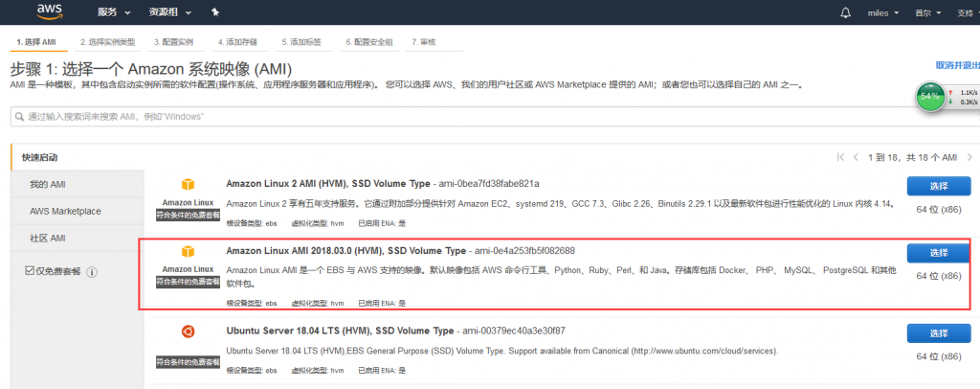Expand the 服务 dropdown menu

115,12
